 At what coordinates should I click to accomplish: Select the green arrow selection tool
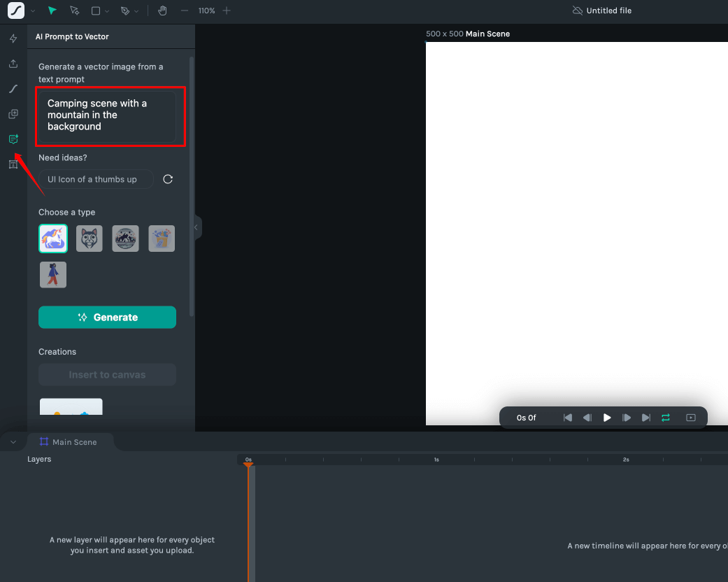pyautogui.click(x=52, y=11)
